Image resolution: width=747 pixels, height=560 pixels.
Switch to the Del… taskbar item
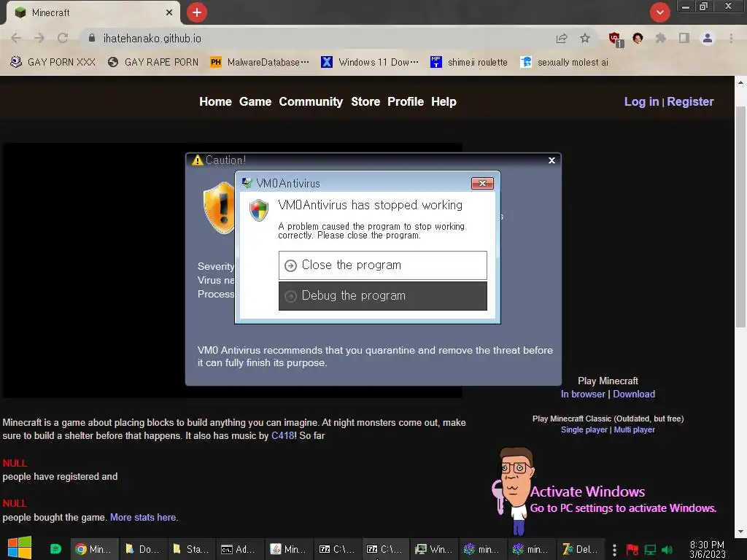pyautogui.click(x=580, y=549)
